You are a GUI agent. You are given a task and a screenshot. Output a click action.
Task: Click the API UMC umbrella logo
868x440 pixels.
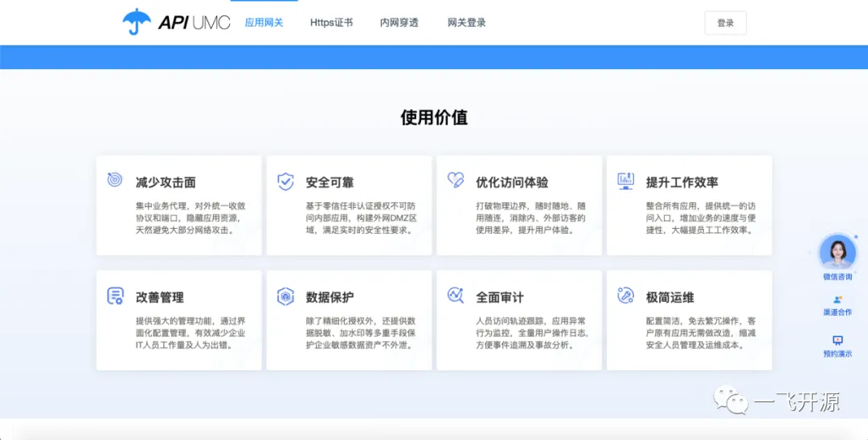[137, 22]
